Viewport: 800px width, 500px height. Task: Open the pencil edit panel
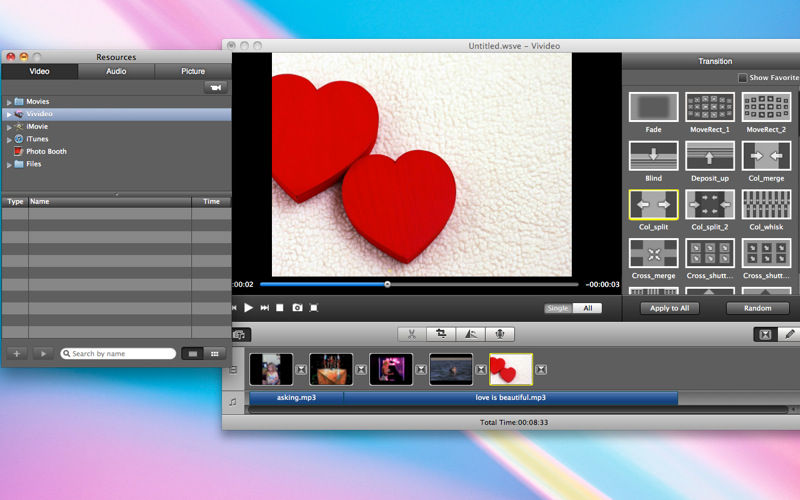tap(789, 334)
